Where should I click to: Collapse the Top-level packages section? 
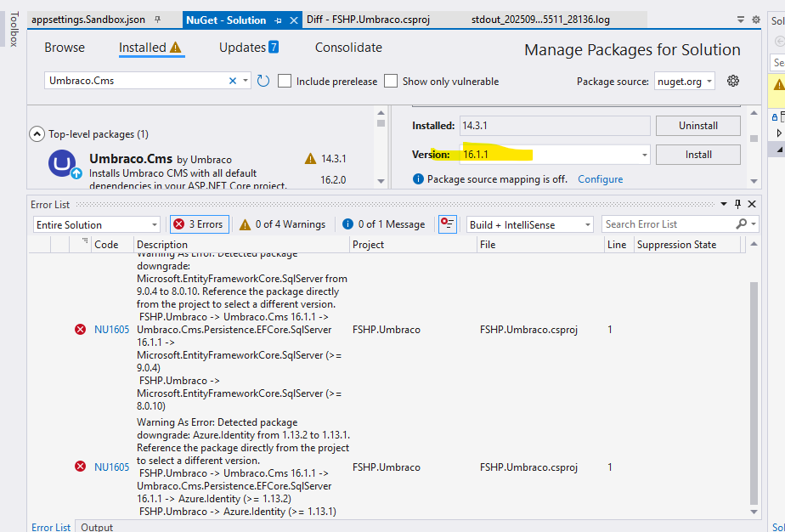pos(37,133)
